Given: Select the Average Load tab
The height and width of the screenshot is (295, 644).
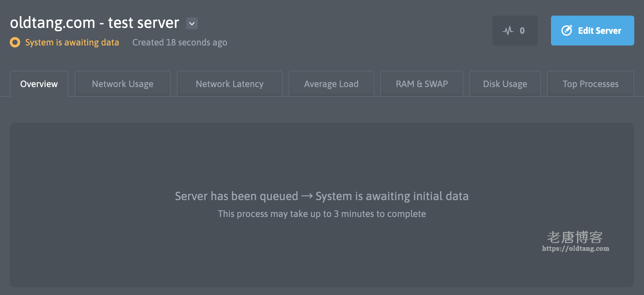Looking at the screenshot, I should pos(331,84).
